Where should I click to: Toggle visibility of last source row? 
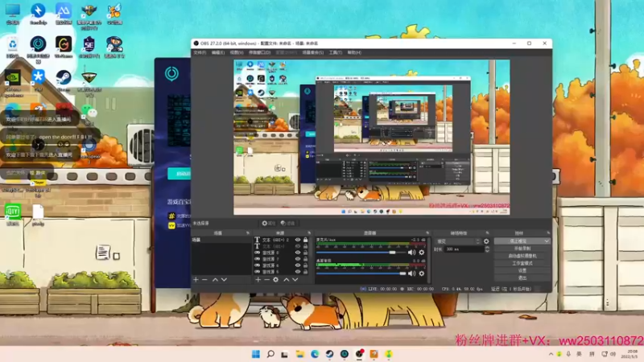(x=298, y=272)
